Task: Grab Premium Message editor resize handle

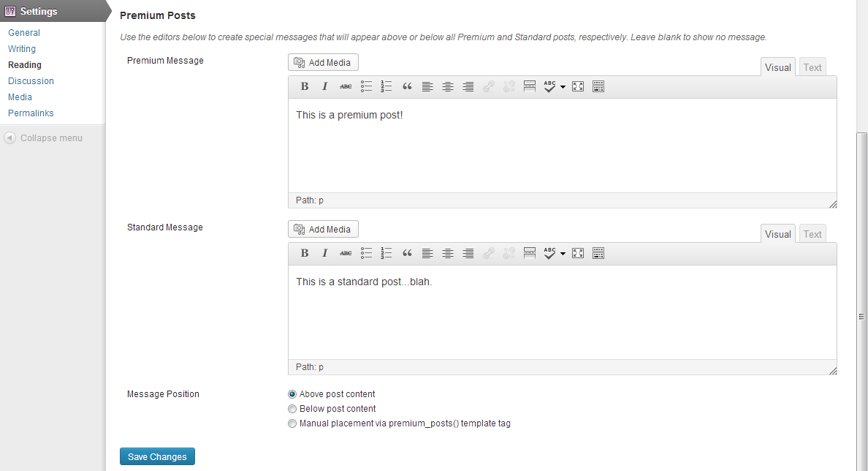Action: [833, 204]
